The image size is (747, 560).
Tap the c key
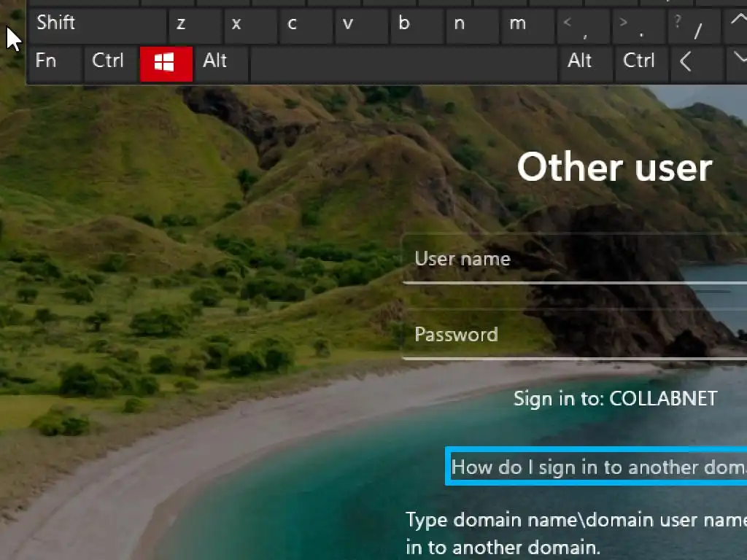(x=306, y=26)
